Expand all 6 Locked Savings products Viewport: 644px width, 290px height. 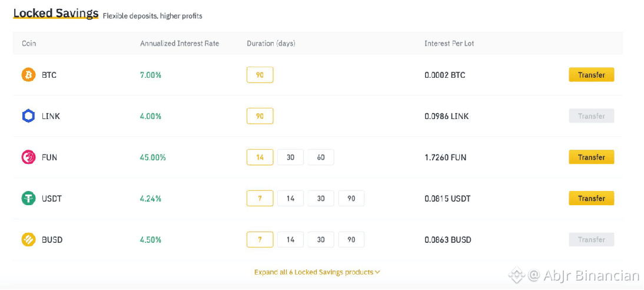coord(314,272)
